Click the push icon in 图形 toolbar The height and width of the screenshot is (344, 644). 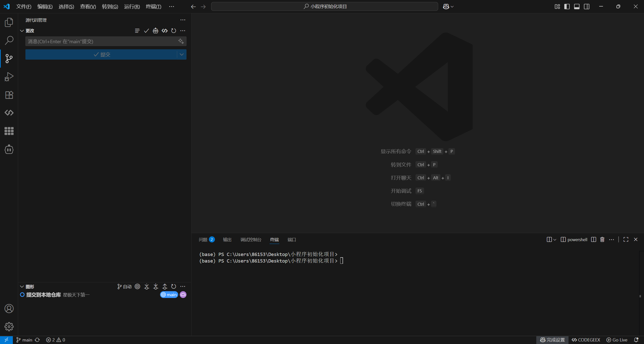[x=165, y=286]
